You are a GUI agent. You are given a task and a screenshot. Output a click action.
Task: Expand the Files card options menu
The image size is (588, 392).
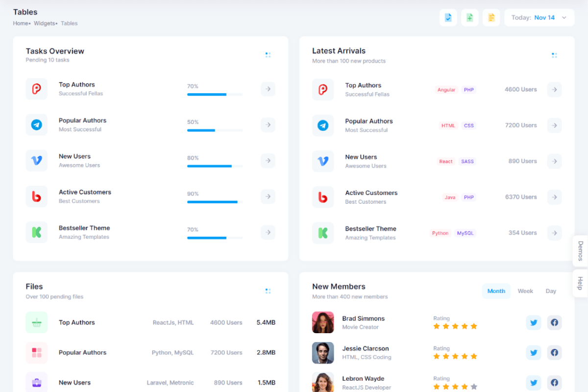point(268,291)
